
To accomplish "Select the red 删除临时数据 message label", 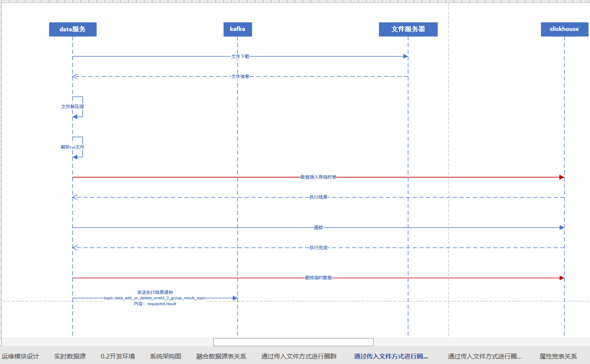I will pyautogui.click(x=318, y=278).
